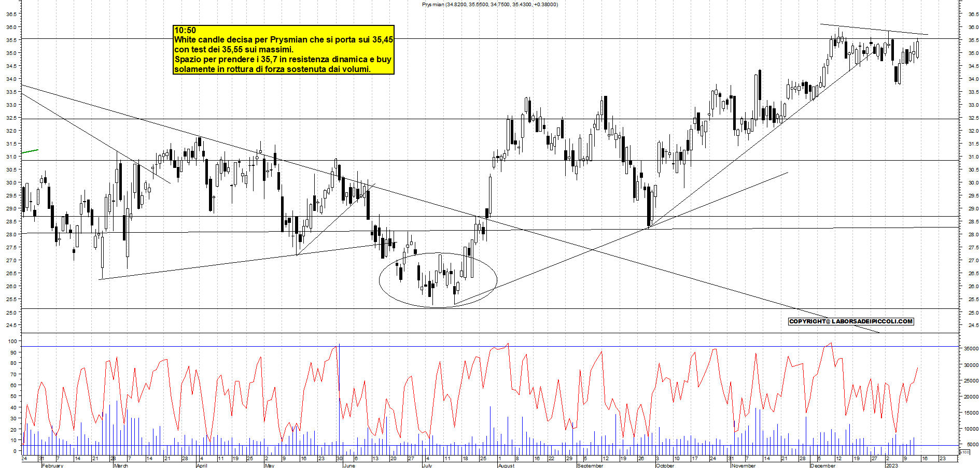Screen dimensions: 980x468
Task: Click the March month label
Action: click(121, 465)
